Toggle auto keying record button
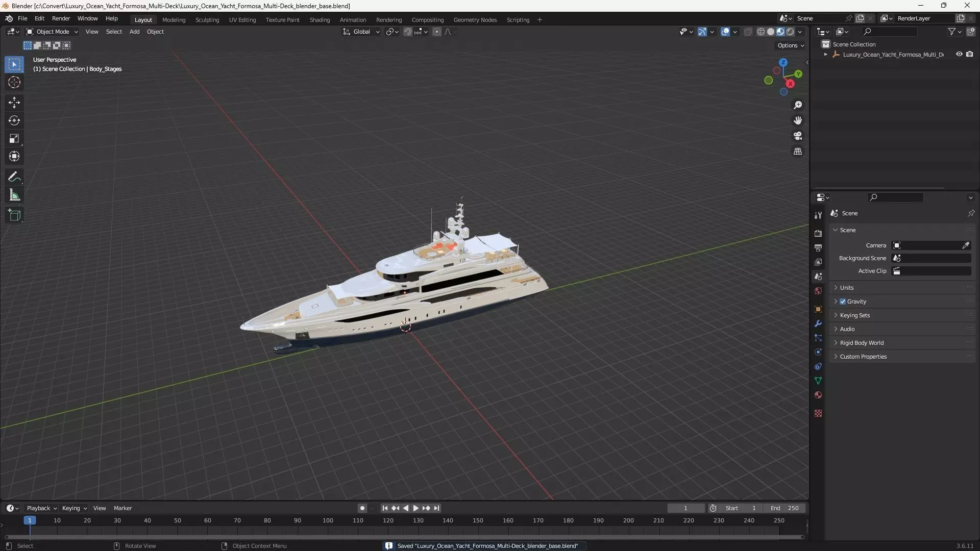The image size is (980, 551). (x=362, y=508)
